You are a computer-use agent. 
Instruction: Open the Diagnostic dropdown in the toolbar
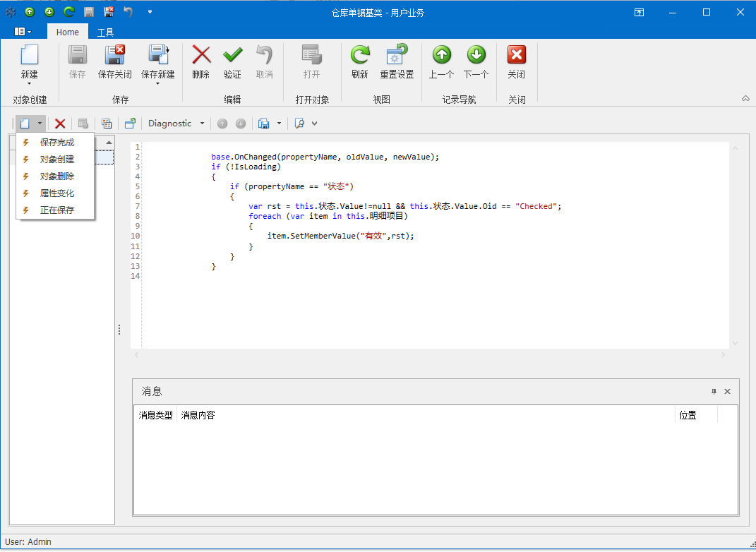pyautogui.click(x=176, y=124)
